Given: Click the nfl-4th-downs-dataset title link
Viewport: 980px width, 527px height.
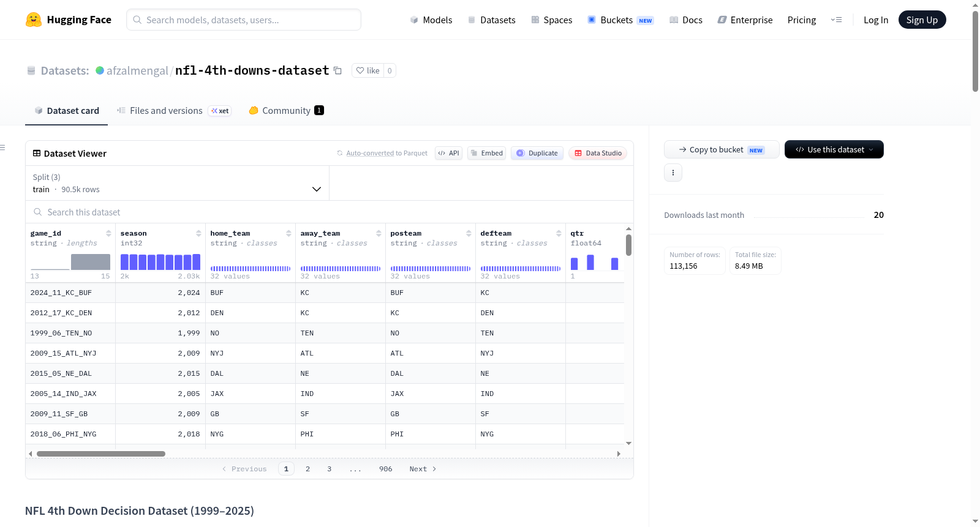Looking at the screenshot, I should (x=252, y=70).
